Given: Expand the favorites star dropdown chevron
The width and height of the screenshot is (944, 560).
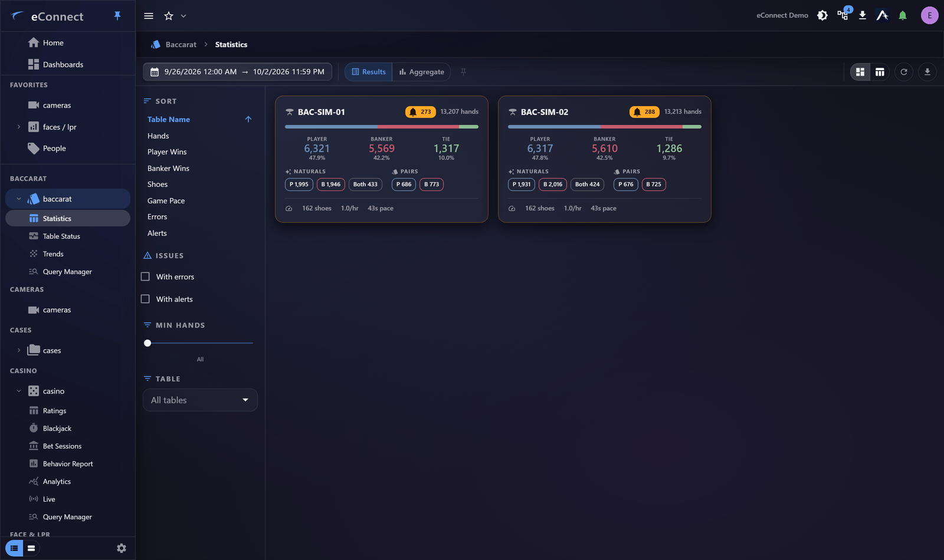Looking at the screenshot, I should point(183,16).
